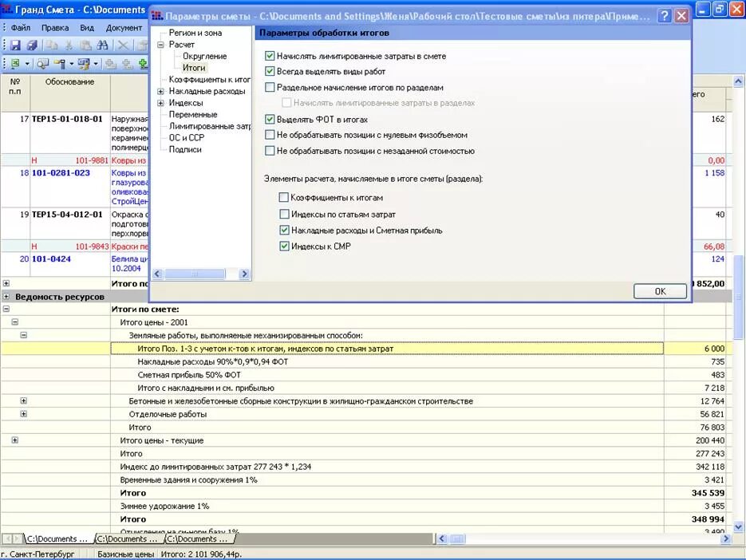Check 'Не обрабатывать позиции с незаданной стоимостью'
Image resolution: width=746 pixels, height=560 pixels.
tap(270, 151)
